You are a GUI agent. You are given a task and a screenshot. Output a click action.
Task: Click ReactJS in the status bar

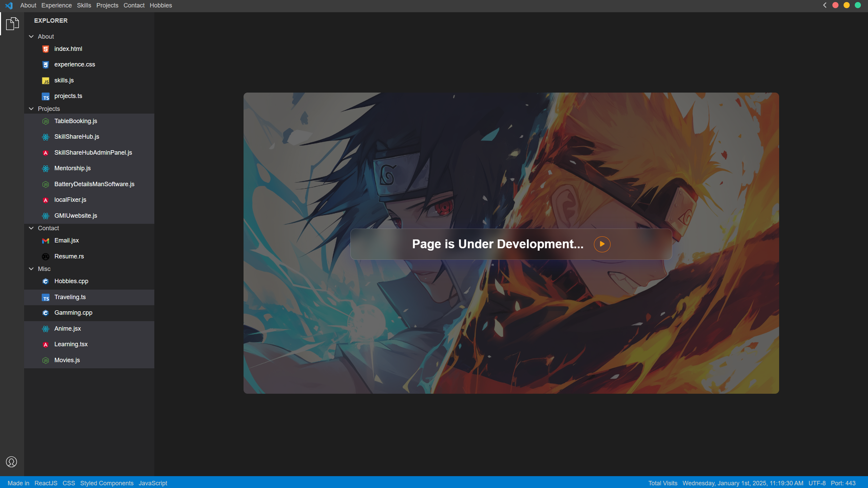[x=46, y=483]
